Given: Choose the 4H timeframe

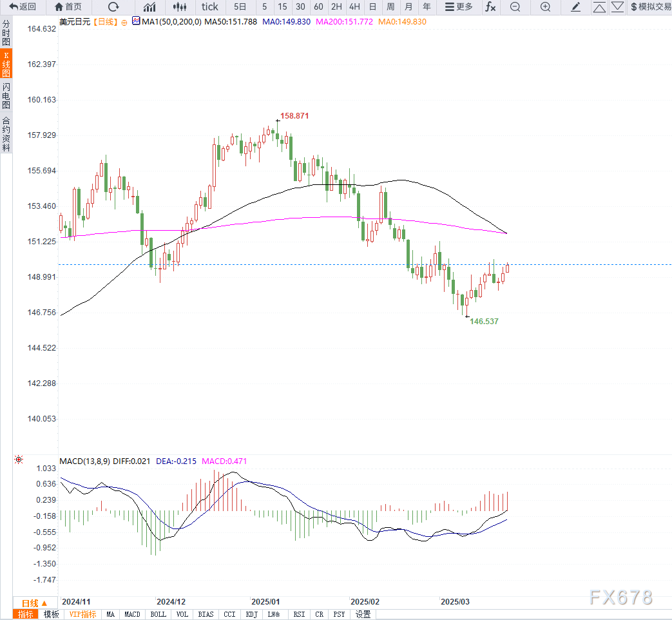Looking at the screenshot, I should pos(354,7).
